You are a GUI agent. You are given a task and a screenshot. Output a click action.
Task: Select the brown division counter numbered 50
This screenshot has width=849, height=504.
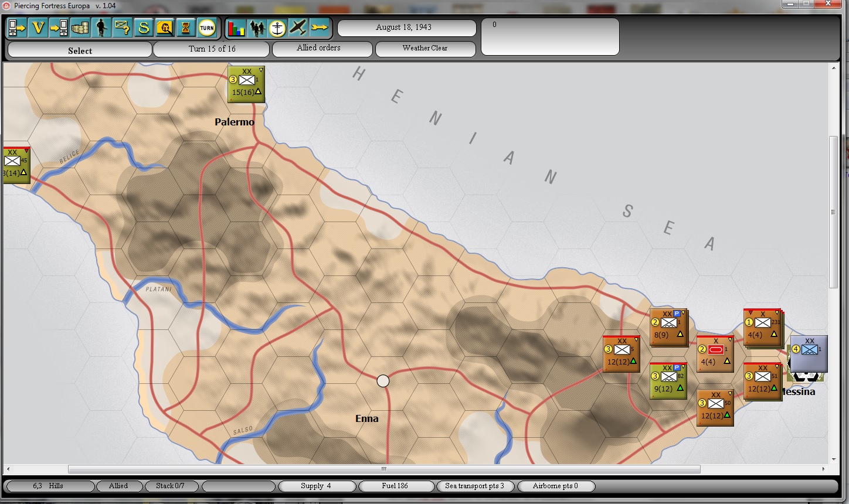pyautogui.click(x=715, y=408)
